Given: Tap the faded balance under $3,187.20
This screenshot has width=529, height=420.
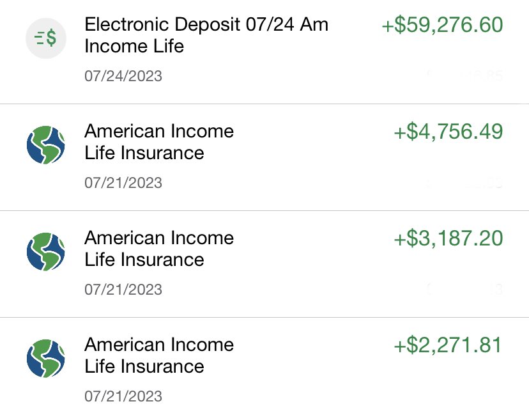Looking at the screenshot, I should pyautogui.click(x=465, y=290).
